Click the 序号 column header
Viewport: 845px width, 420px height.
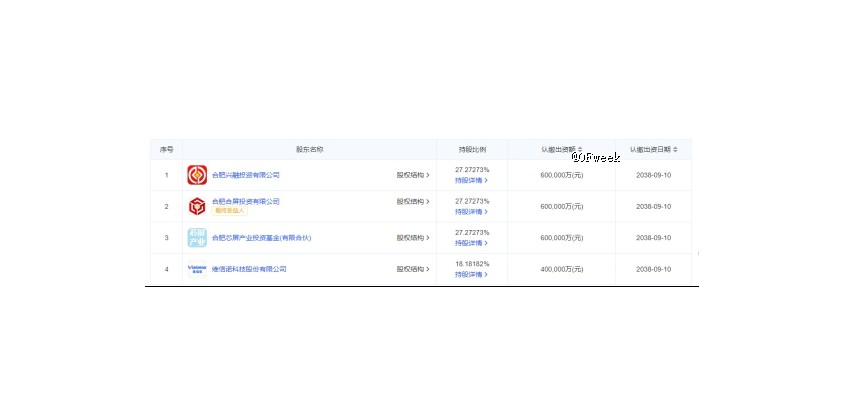pyautogui.click(x=166, y=150)
